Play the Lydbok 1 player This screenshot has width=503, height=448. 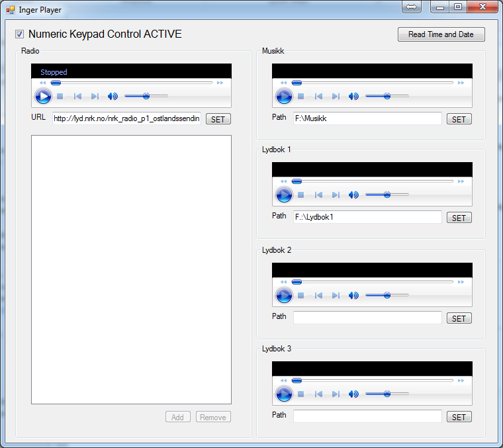[x=284, y=195]
